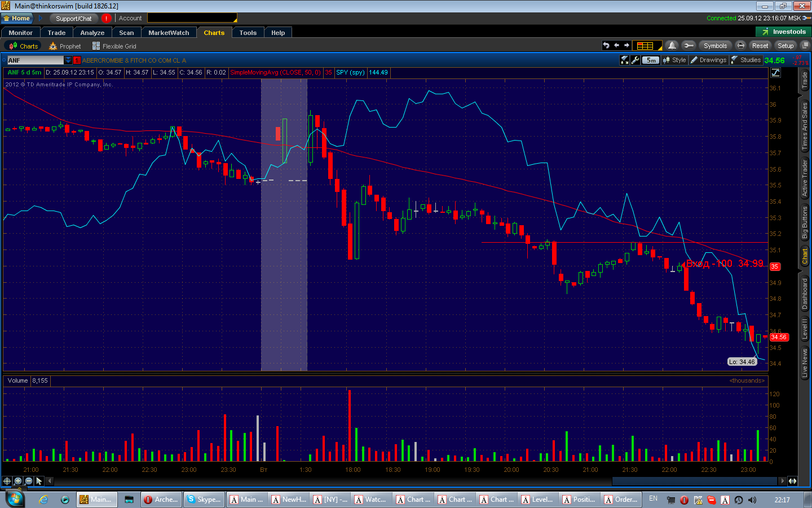Click the forward arrow in chart toolbar
The width and height of the screenshot is (812, 508).
[x=626, y=46]
